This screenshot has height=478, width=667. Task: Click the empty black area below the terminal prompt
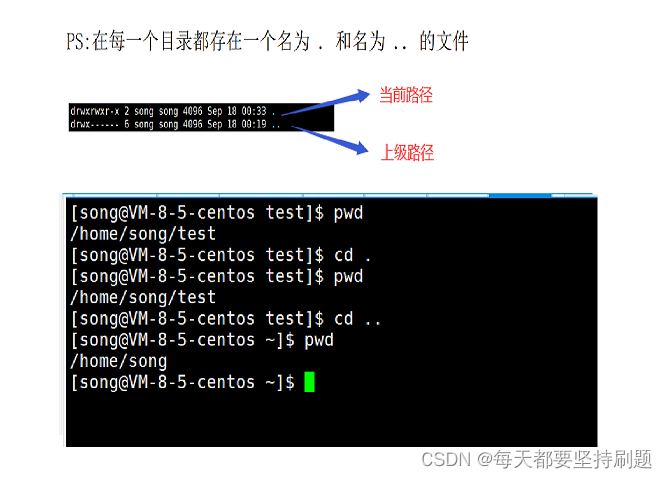click(331, 419)
